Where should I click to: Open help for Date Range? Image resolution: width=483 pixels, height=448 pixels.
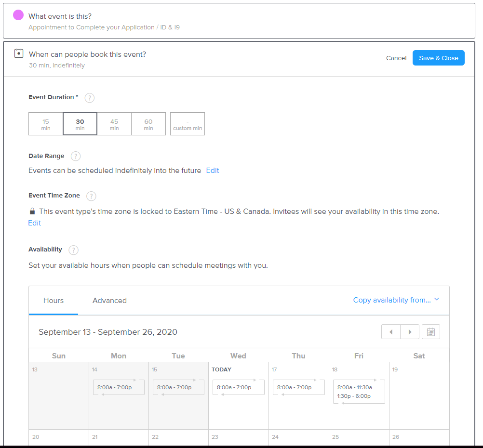point(76,156)
